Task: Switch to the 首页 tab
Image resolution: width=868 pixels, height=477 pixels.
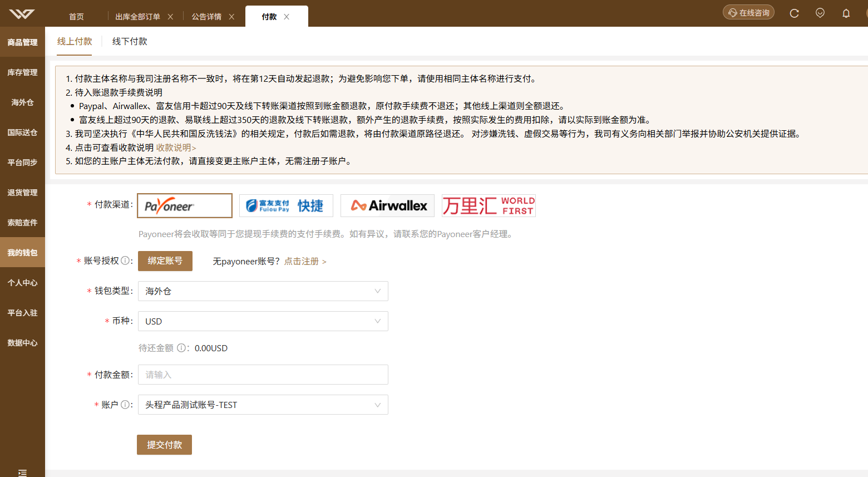Action: pos(76,17)
